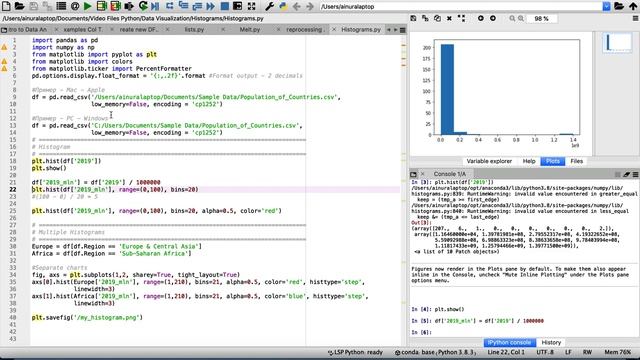The width and height of the screenshot is (640, 360).
Task: Remove the plot using the X icon
Action: [x=449, y=18]
